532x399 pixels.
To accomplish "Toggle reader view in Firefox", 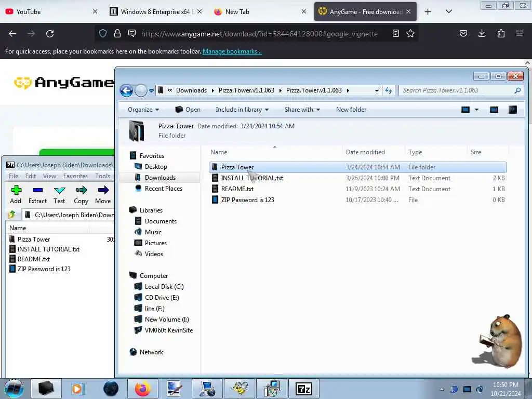I will [395, 33].
